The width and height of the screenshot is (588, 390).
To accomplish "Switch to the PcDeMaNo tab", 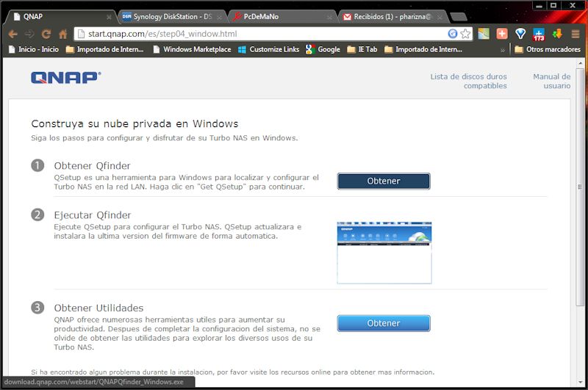I will pos(283,17).
